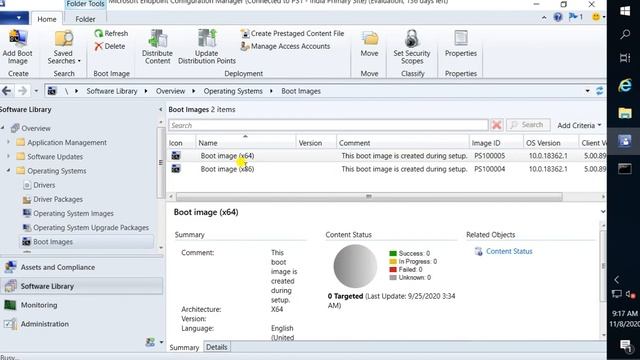640x360 pixels.
Task: Click the Windows search magnifier icon
Action: pos(625,34)
